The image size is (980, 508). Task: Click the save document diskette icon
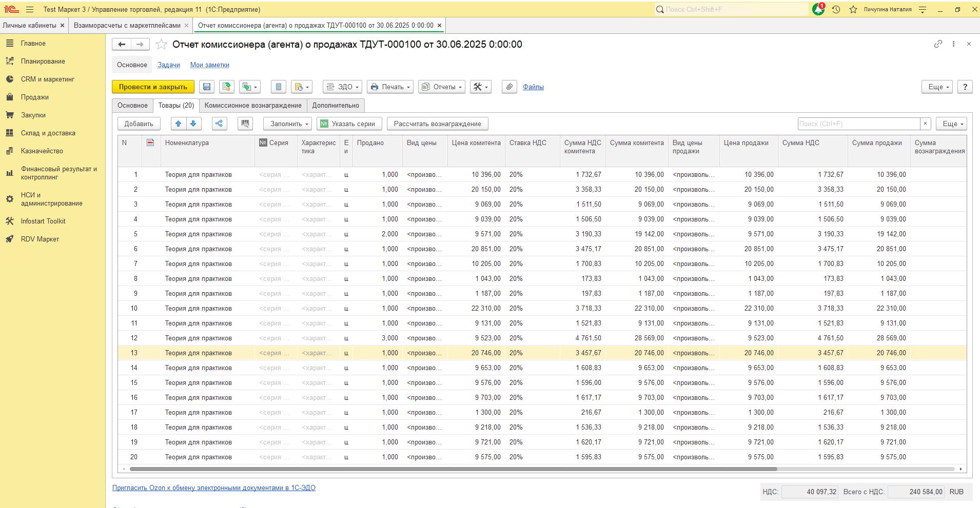tap(207, 87)
